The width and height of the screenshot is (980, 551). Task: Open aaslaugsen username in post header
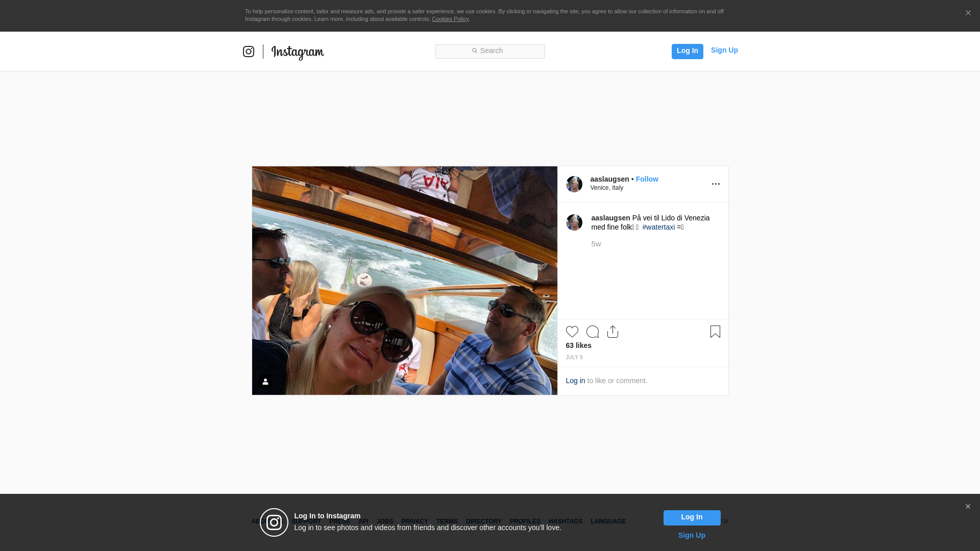click(609, 179)
